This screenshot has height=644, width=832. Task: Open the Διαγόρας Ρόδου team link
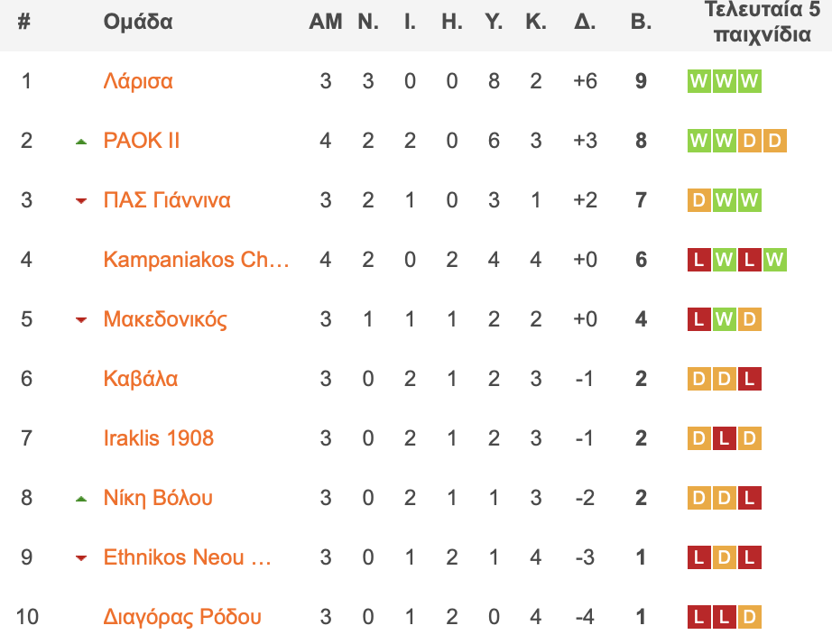coord(182,617)
